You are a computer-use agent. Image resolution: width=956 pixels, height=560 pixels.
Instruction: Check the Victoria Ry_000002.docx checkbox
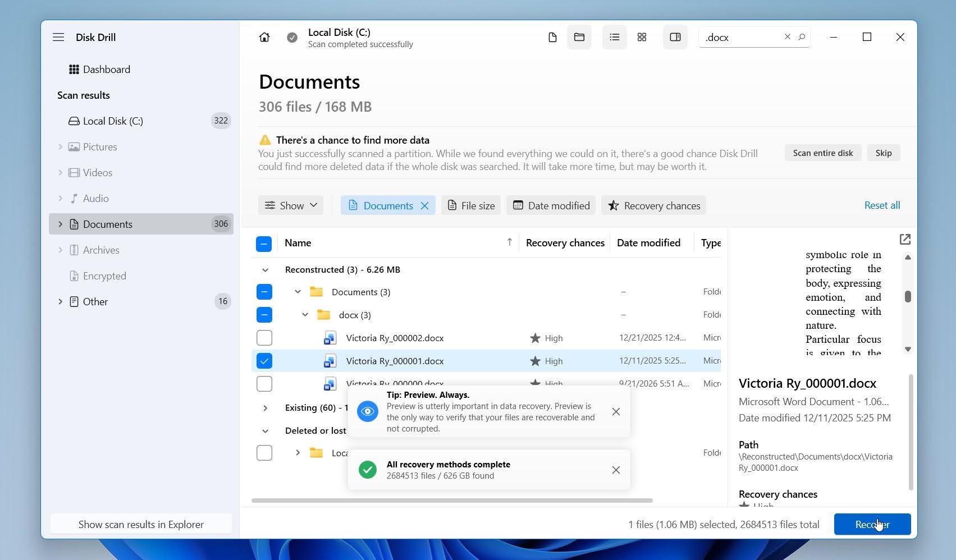tap(264, 338)
